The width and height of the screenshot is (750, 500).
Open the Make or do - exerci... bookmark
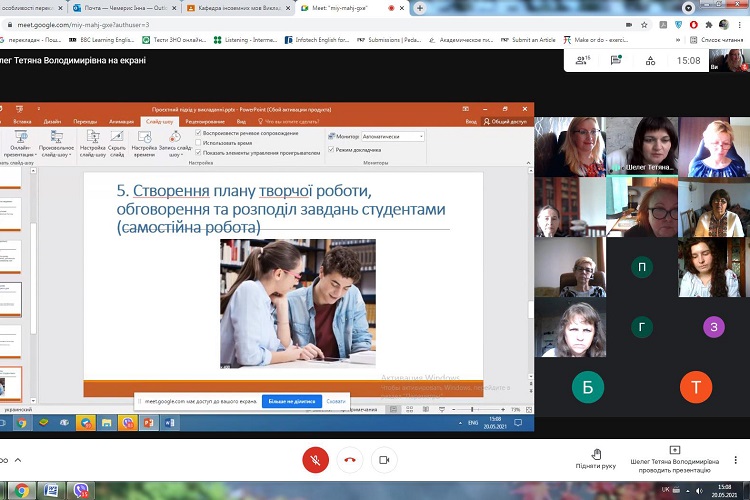click(x=596, y=40)
